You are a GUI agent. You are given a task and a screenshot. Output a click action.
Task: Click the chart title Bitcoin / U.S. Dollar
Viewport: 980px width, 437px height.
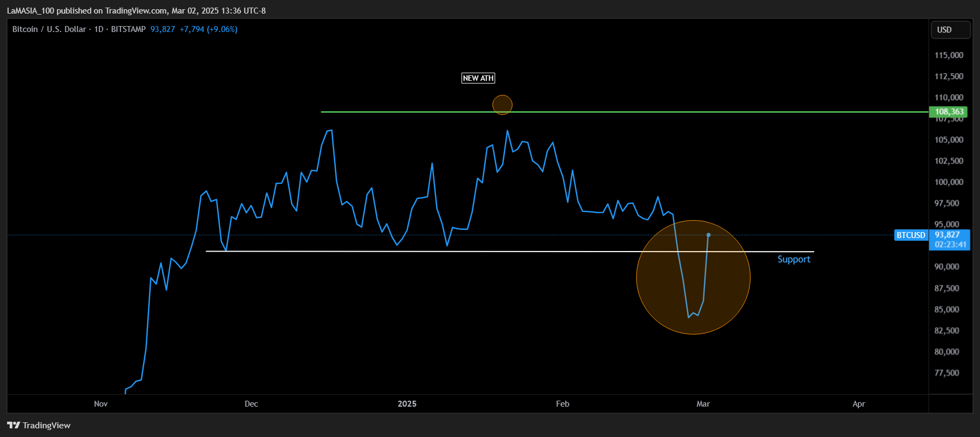click(49, 29)
